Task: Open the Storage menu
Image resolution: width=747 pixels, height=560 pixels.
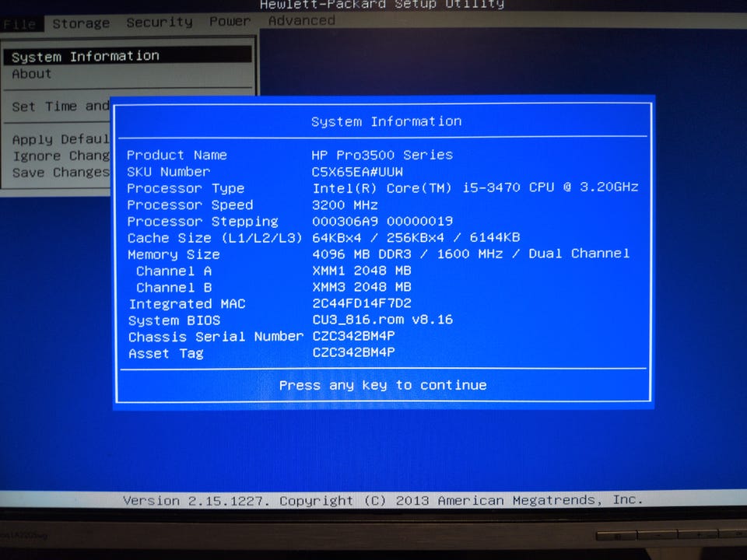Action: [x=81, y=23]
